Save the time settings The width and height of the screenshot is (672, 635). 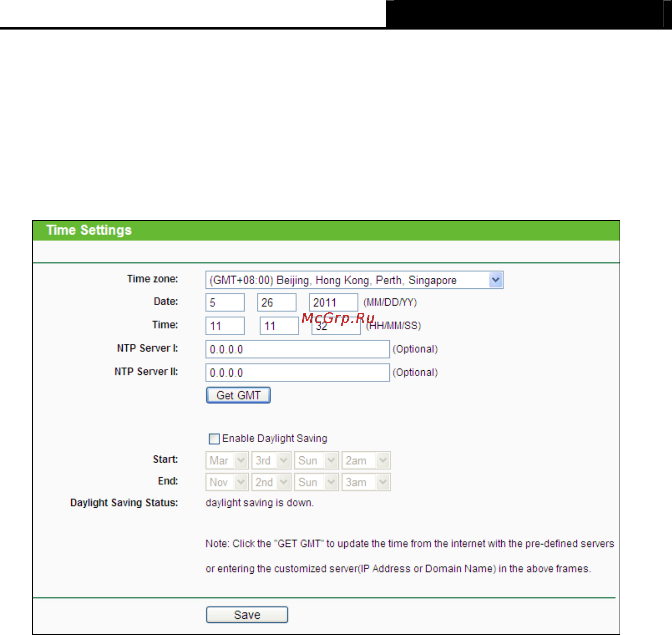pyautogui.click(x=247, y=615)
